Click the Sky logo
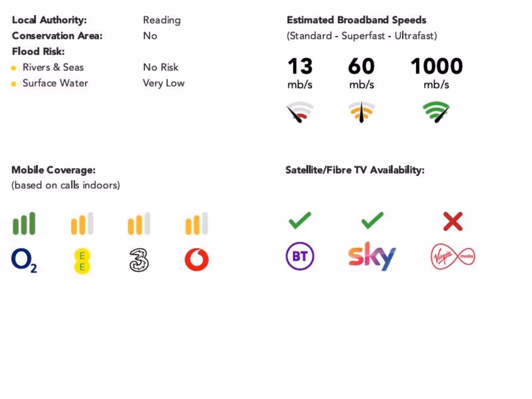Viewport: 532px width, 399px height. pos(372,256)
